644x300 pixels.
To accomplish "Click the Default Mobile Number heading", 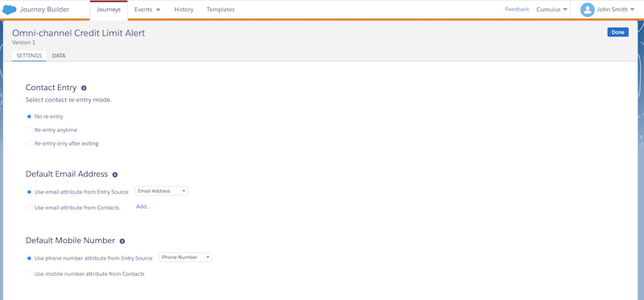I will pos(70,240).
